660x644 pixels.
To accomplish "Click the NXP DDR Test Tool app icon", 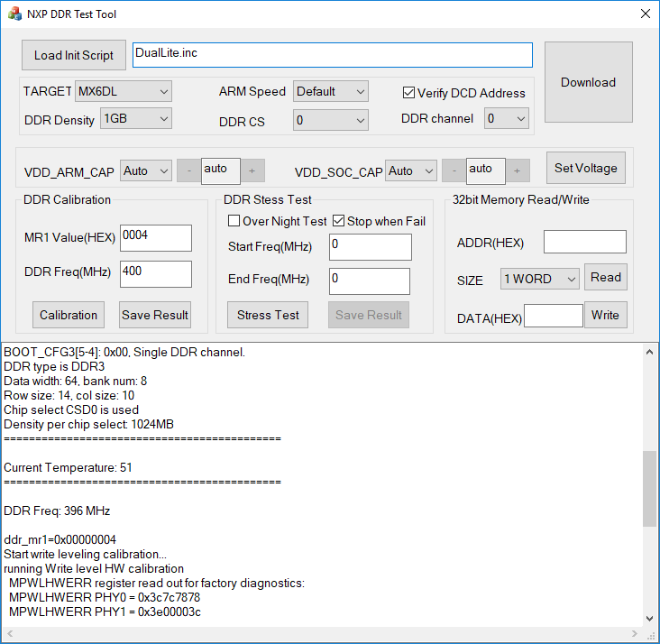I will 14,14.
